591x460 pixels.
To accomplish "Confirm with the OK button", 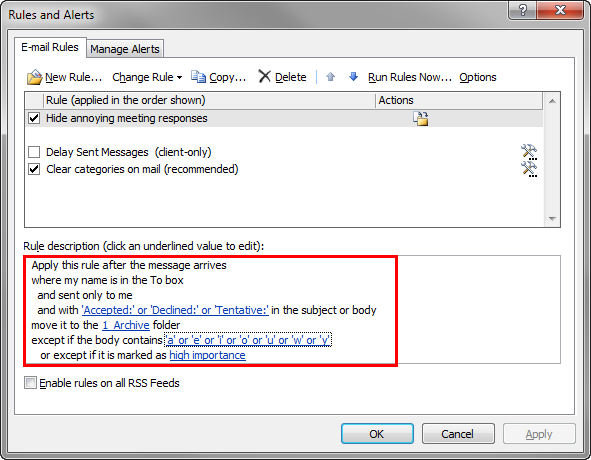I will (x=377, y=434).
